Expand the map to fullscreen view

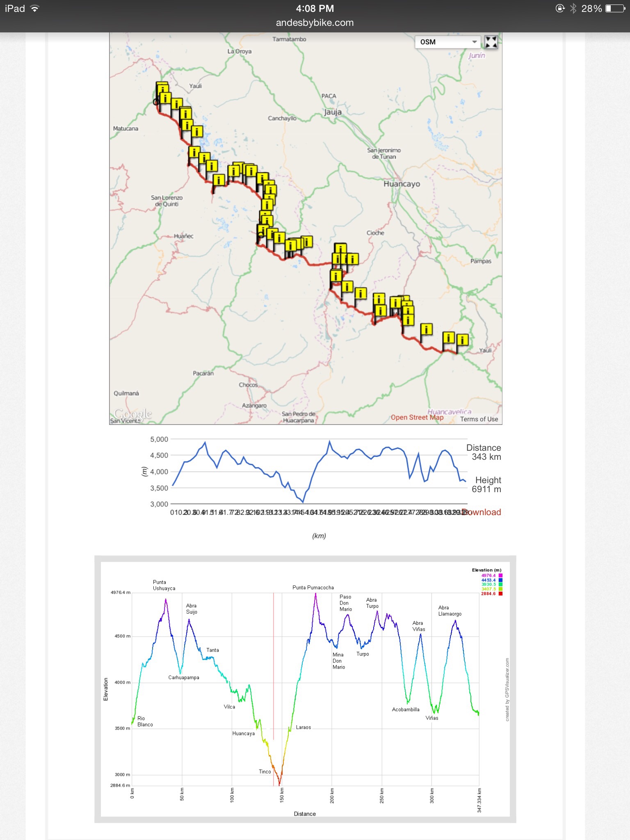(491, 42)
